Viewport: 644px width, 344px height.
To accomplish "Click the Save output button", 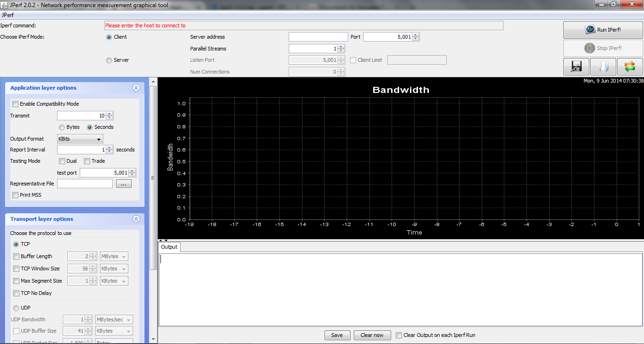I will point(337,336).
